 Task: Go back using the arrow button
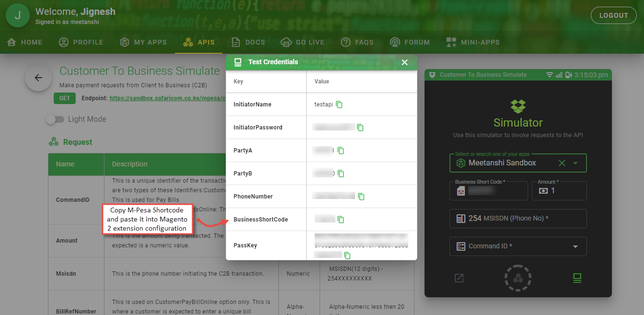click(38, 78)
